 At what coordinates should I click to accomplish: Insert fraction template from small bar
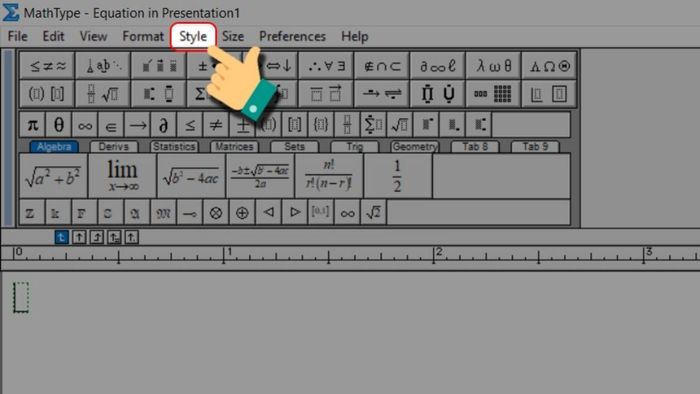coord(347,125)
